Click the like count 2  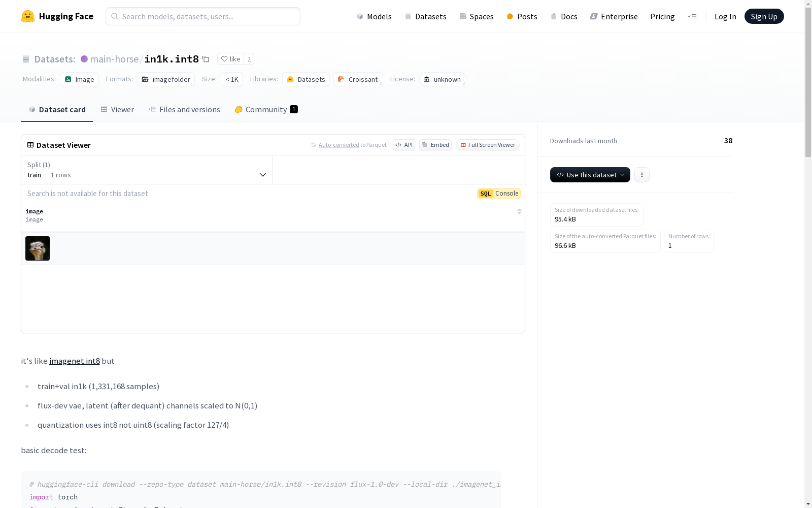tap(249, 59)
